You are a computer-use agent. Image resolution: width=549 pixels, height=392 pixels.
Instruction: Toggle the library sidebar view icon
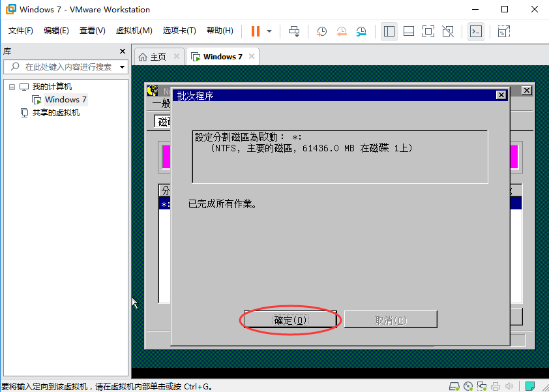(389, 31)
